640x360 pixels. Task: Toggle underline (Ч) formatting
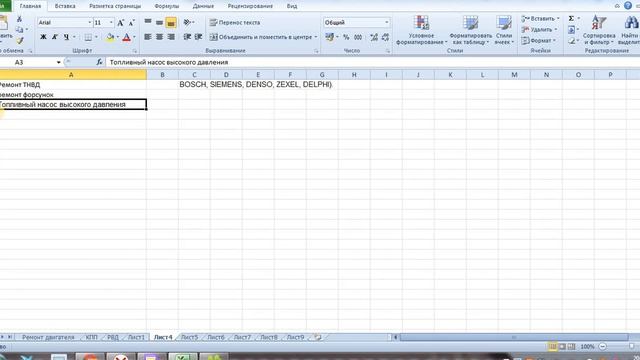tap(66, 37)
